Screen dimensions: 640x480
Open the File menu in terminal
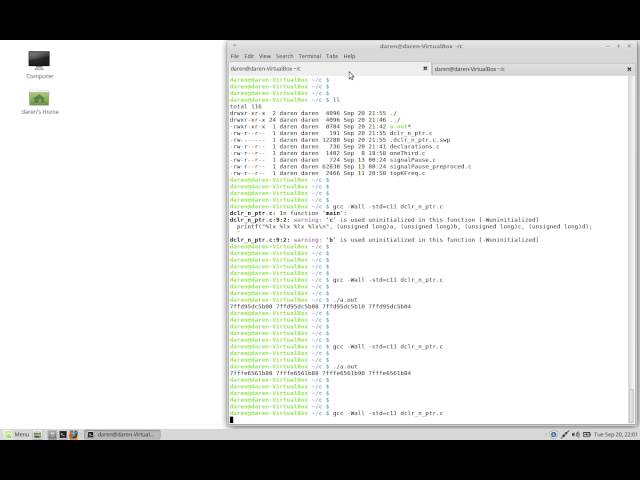click(235, 56)
